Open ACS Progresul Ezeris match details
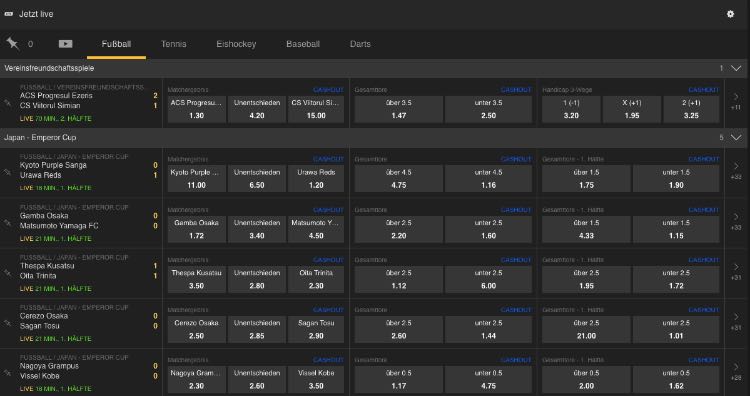The width and height of the screenshot is (750, 396). [x=56, y=96]
